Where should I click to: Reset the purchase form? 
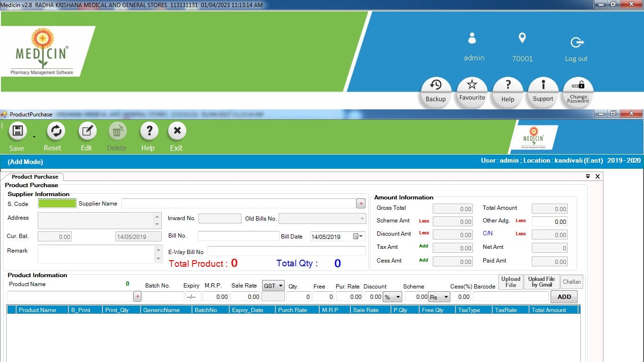click(x=55, y=132)
